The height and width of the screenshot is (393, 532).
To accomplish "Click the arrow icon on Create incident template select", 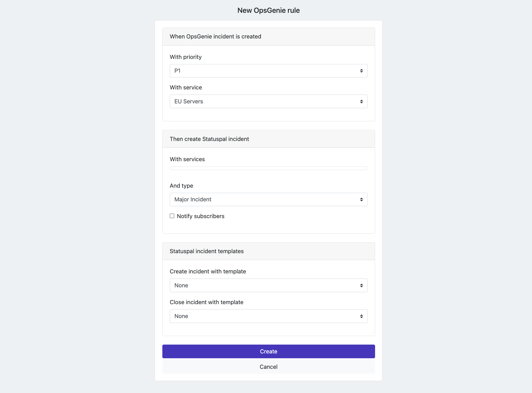I will point(361,285).
